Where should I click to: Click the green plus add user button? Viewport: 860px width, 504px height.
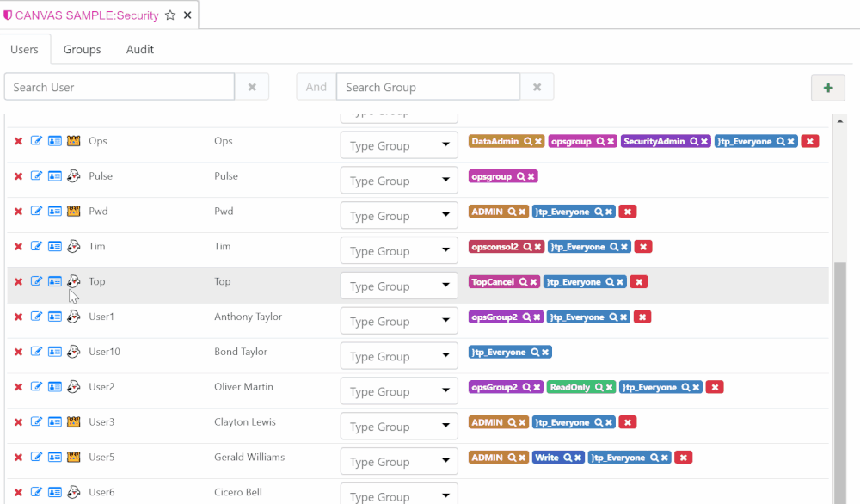click(x=827, y=88)
